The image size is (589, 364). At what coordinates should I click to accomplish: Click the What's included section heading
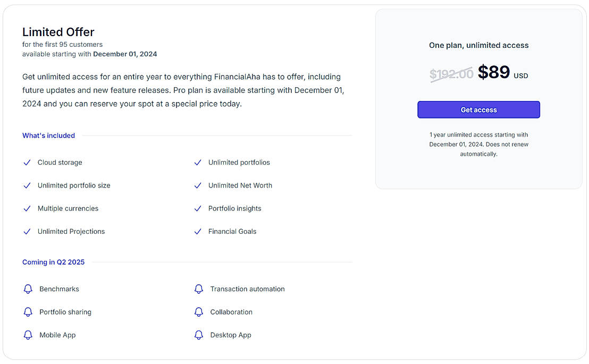48,136
